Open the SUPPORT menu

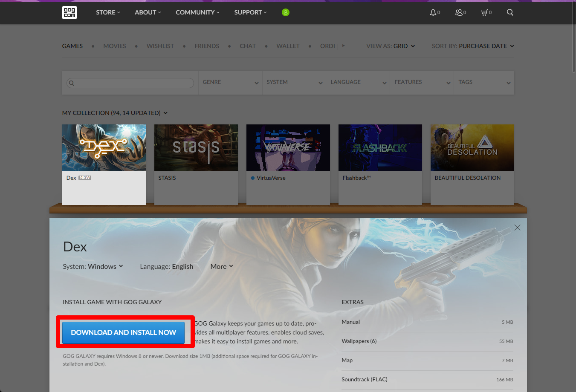(x=250, y=12)
